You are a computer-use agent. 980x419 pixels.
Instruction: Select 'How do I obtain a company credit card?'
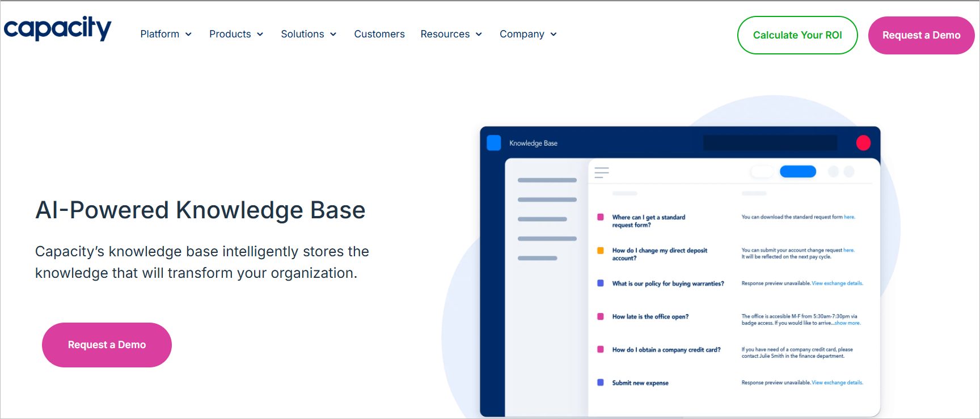pos(666,350)
